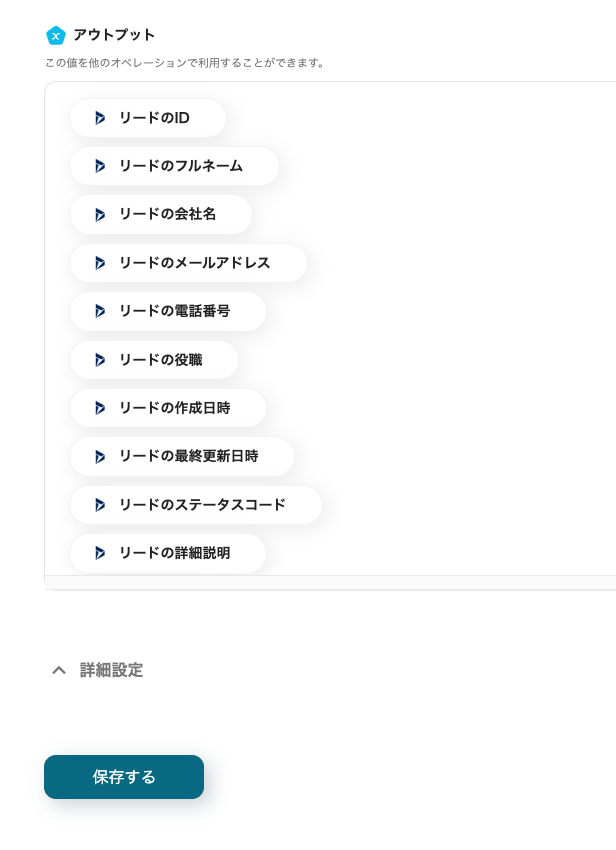Choose the リードのフルネーム output value
The height and width of the screenshot is (850, 616).
click(180, 166)
